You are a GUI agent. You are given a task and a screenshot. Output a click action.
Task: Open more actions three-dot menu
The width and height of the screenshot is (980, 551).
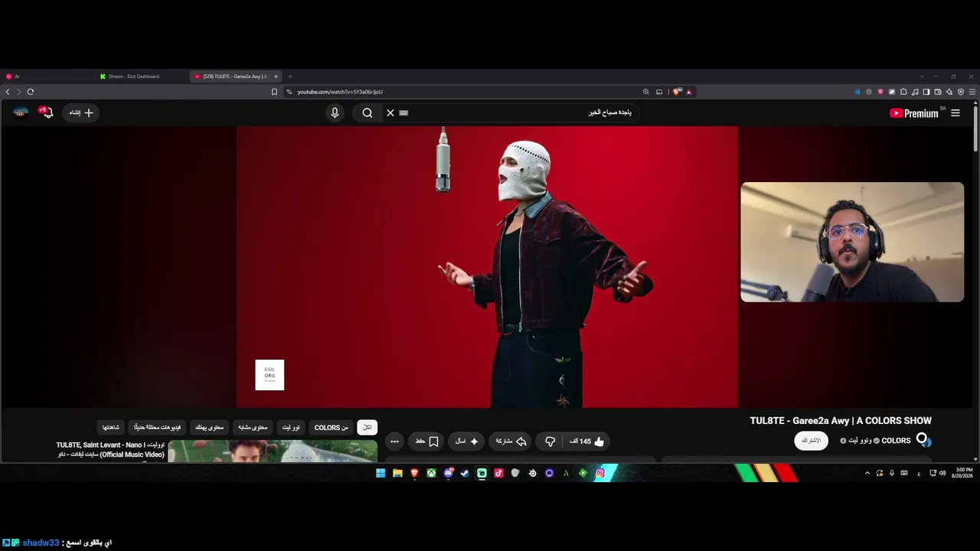pos(394,442)
